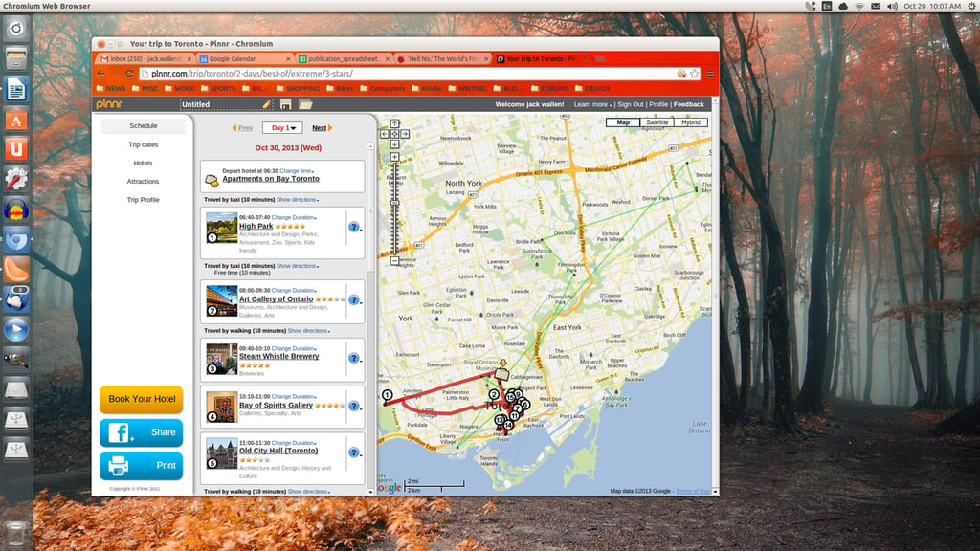Viewport: 980px width, 551px height.
Task: Click the map recenter control between the arrows
Action: 394,134
